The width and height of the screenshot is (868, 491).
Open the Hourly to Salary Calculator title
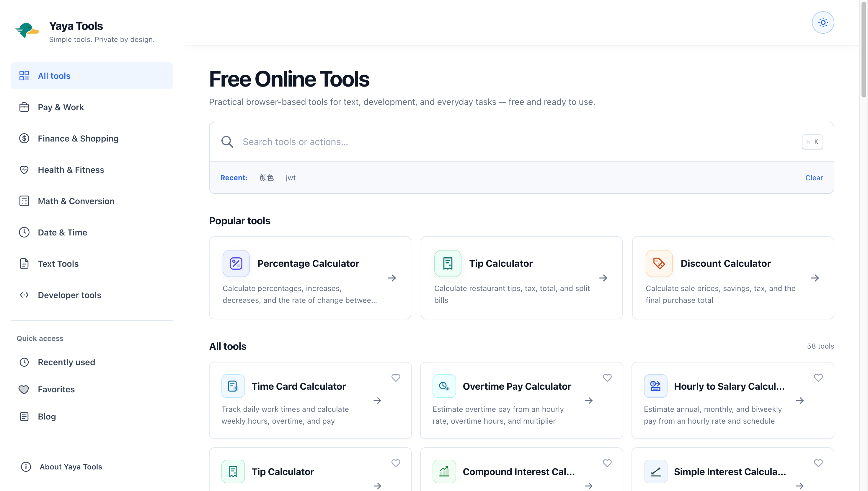(729, 386)
